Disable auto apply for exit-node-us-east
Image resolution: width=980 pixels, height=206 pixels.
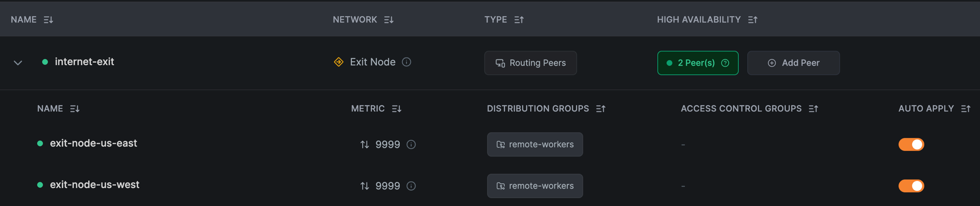click(x=911, y=144)
